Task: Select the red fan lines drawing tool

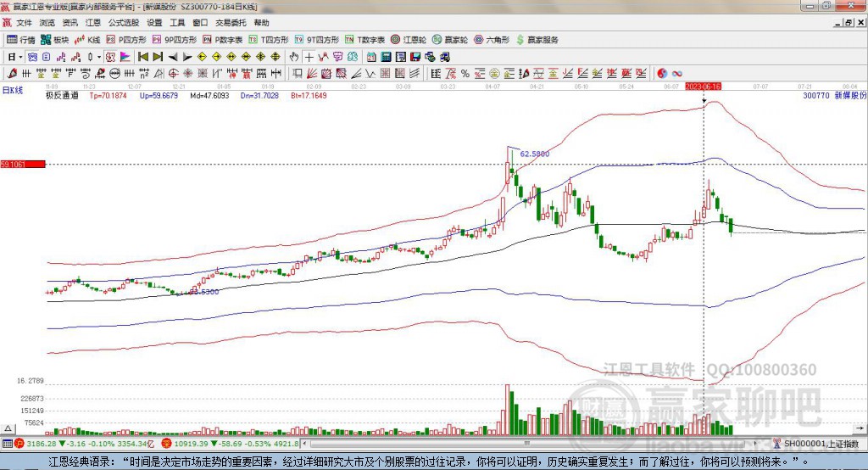Action: [x=312, y=73]
